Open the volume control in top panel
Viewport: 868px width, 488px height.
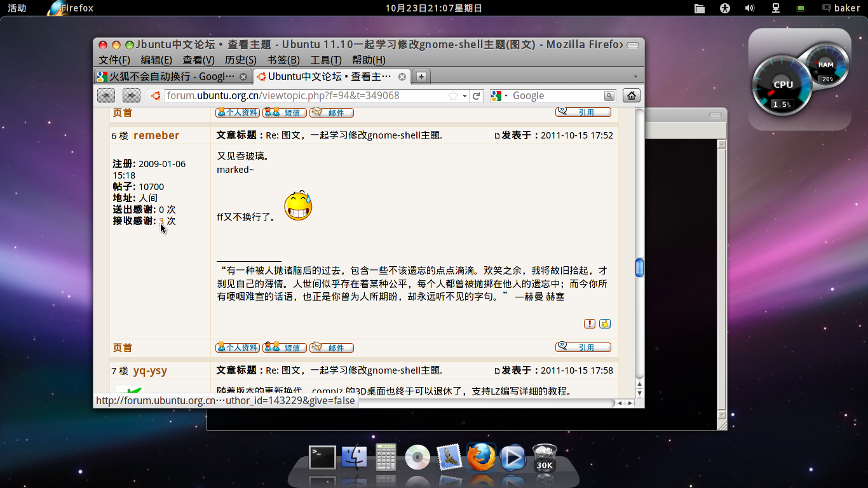click(x=750, y=8)
